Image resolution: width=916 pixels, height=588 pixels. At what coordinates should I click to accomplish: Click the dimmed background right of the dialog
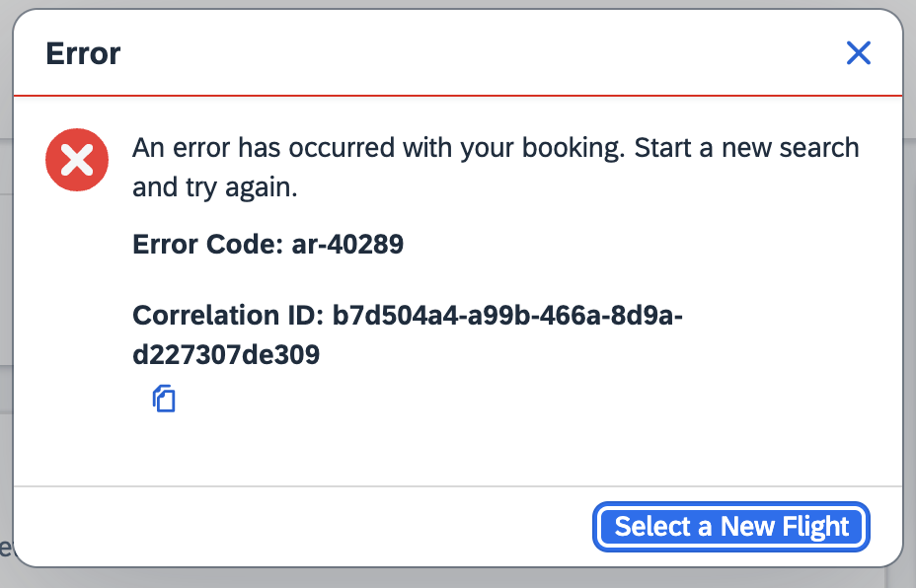(x=910, y=292)
